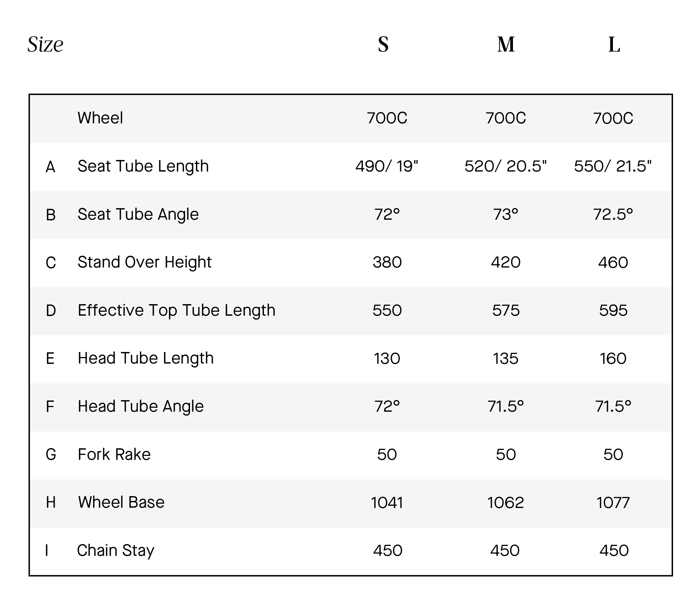The width and height of the screenshot is (700, 605).
Task: Click the 420 stand over height value
Action: click(x=505, y=263)
